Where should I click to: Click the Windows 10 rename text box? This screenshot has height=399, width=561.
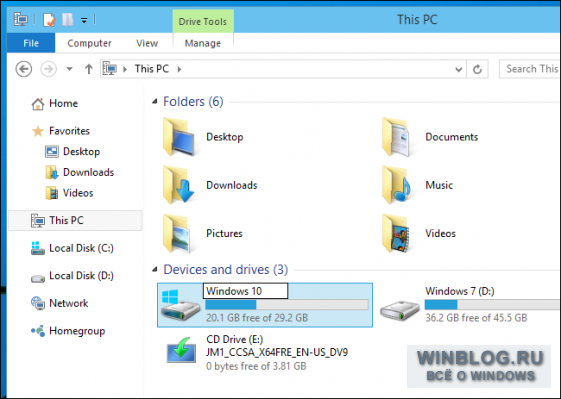click(x=245, y=291)
